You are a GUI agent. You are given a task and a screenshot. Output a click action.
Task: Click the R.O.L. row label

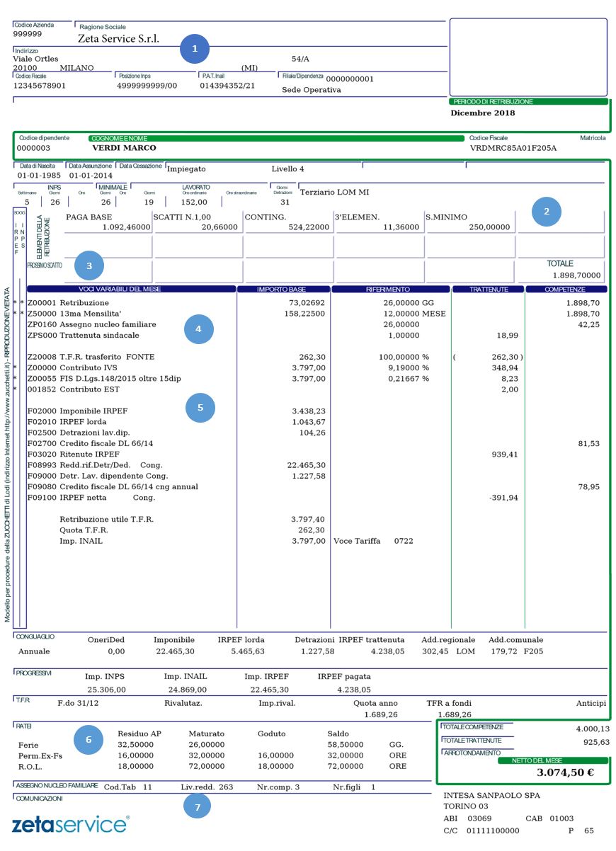(30, 767)
